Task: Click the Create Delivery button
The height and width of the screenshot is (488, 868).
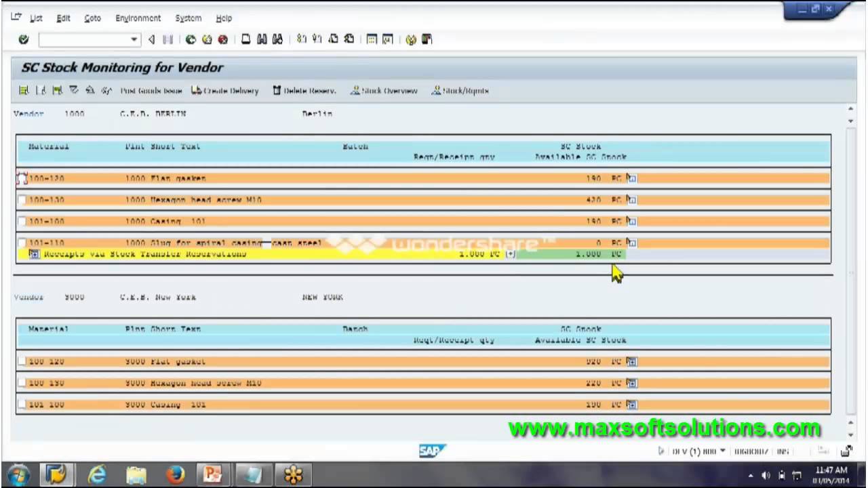Action: click(x=225, y=91)
